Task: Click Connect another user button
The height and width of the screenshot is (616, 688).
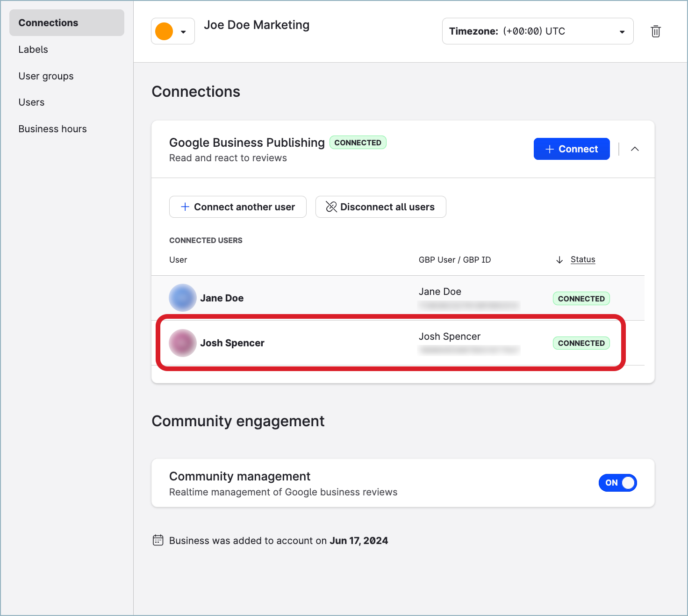Action: coord(237,207)
